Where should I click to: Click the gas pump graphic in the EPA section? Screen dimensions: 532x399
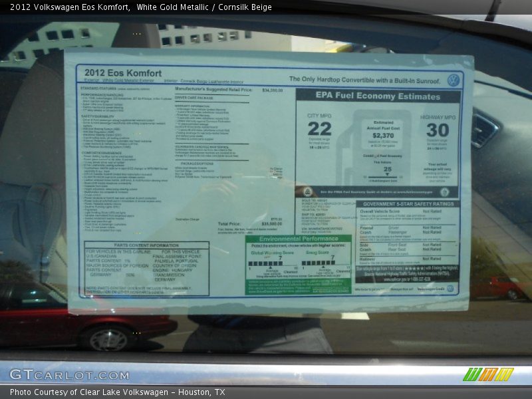(378, 150)
